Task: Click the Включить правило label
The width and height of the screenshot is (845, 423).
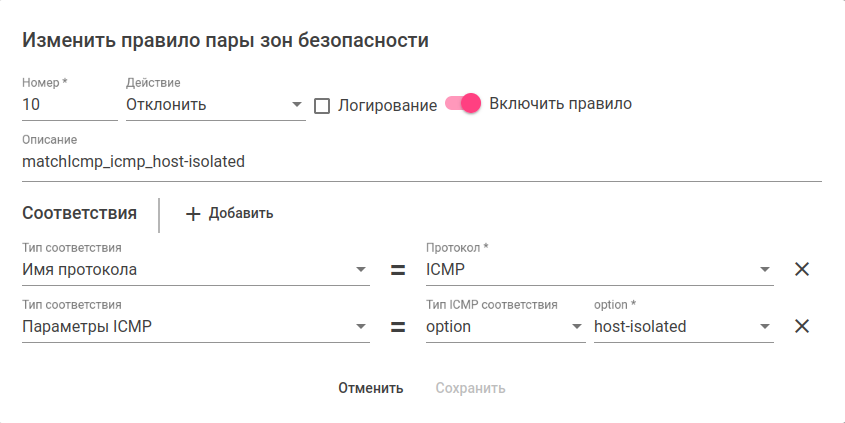Action: click(561, 103)
